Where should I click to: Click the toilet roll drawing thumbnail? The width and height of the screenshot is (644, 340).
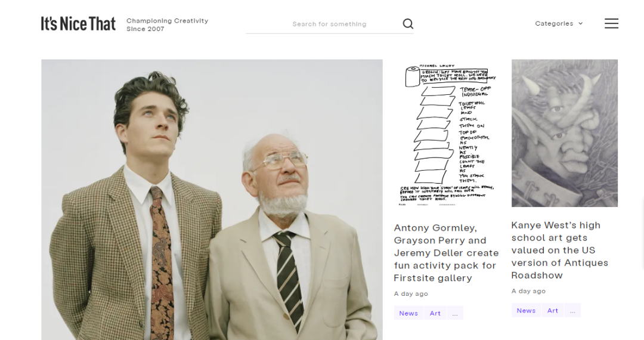pos(447,135)
